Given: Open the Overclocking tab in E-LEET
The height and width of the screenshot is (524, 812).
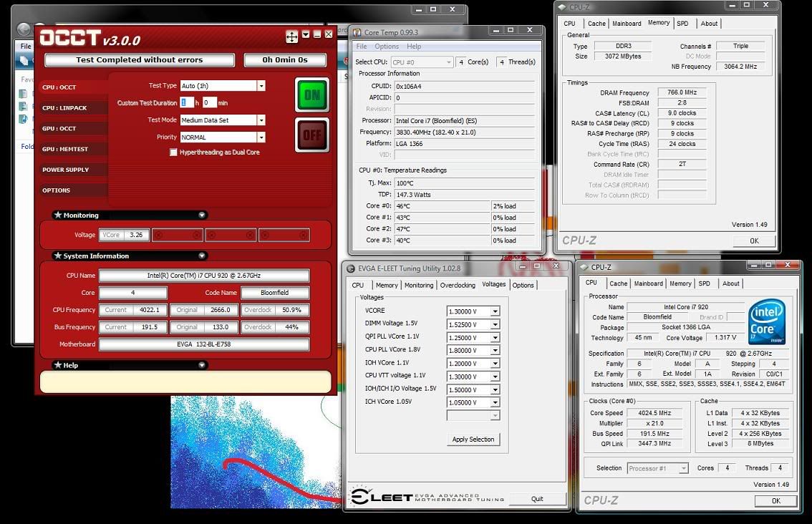Looking at the screenshot, I should pyautogui.click(x=458, y=286).
